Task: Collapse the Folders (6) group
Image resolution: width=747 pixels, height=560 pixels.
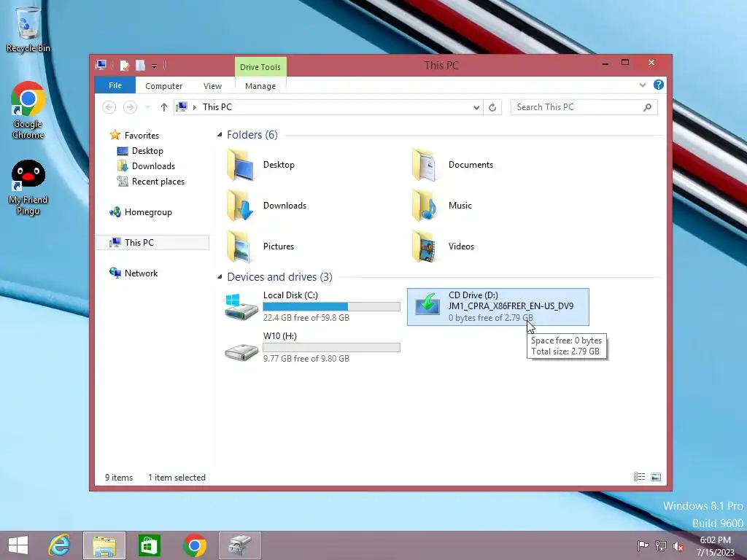Action: click(x=220, y=135)
